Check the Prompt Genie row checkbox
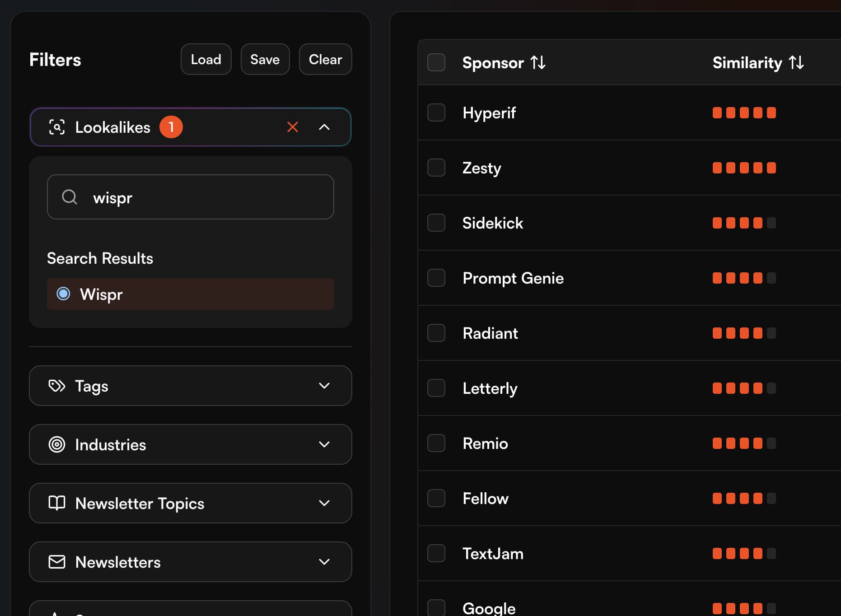The image size is (841, 616). click(x=436, y=278)
